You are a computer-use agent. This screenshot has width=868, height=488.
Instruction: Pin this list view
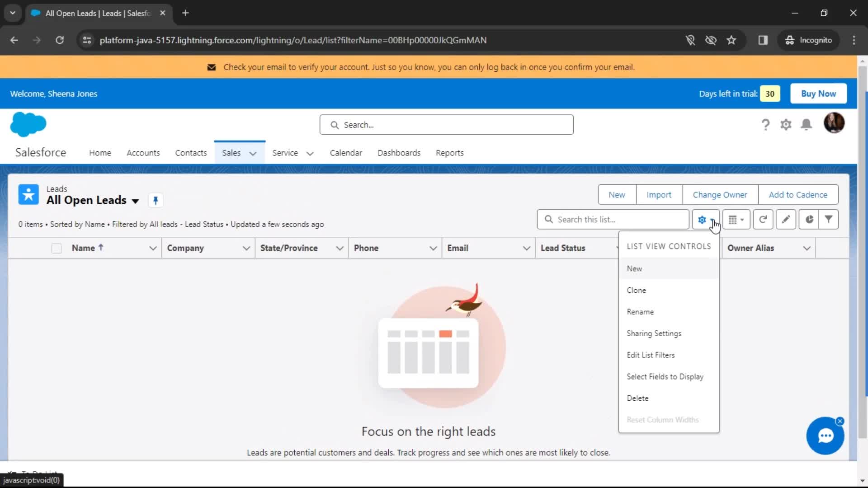pos(156,201)
